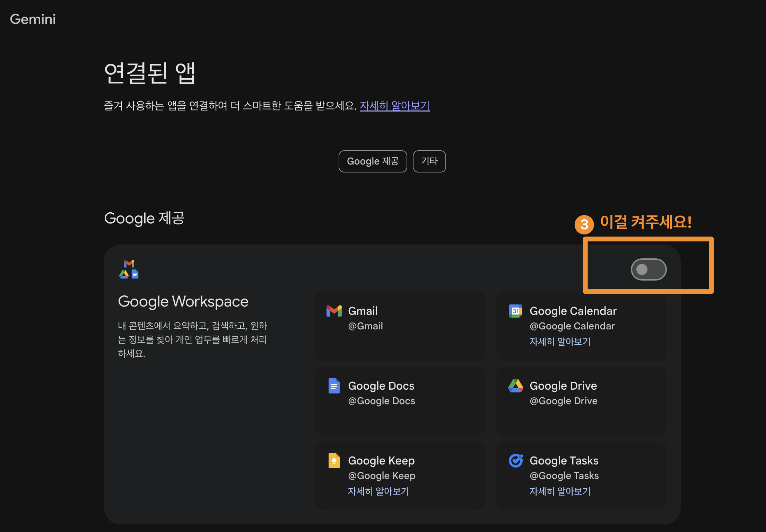Open the Gmail app card
766x532 pixels.
click(400, 326)
